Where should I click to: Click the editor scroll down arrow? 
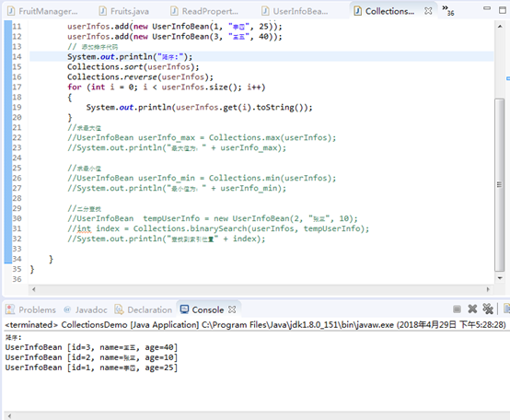click(500, 278)
